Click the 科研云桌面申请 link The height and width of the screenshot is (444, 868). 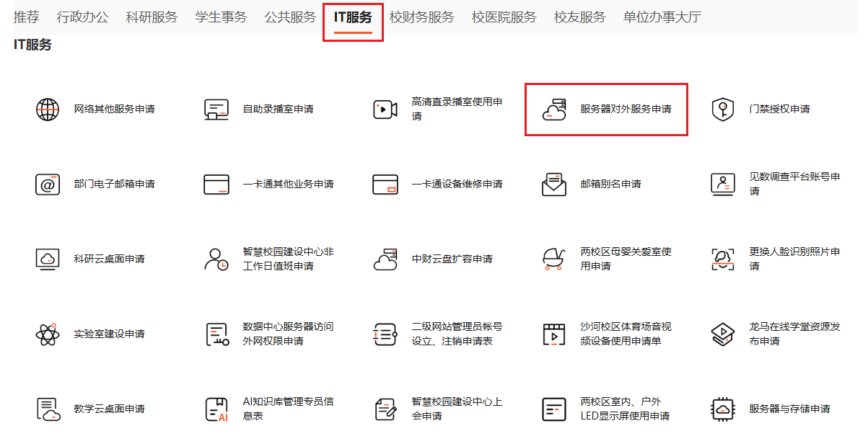pos(109,259)
